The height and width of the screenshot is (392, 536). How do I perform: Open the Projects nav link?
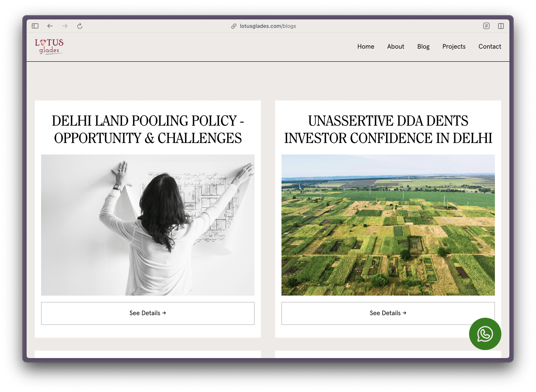click(x=454, y=47)
